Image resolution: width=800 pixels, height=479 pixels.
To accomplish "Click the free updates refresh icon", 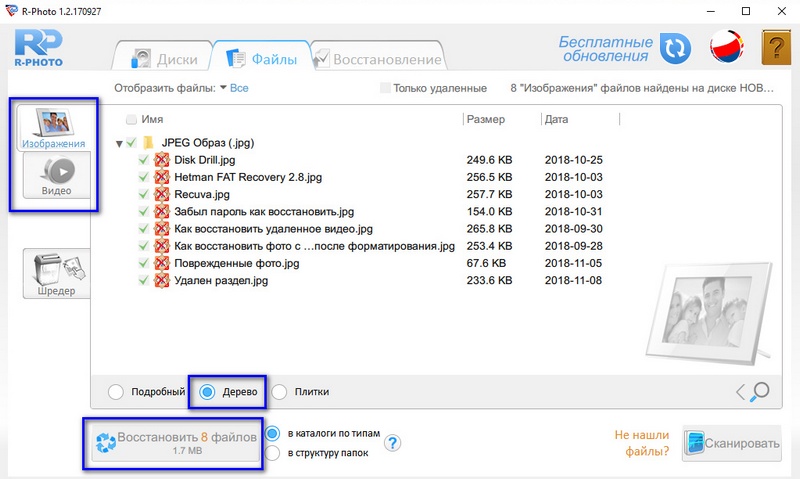I will [x=675, y=49].
